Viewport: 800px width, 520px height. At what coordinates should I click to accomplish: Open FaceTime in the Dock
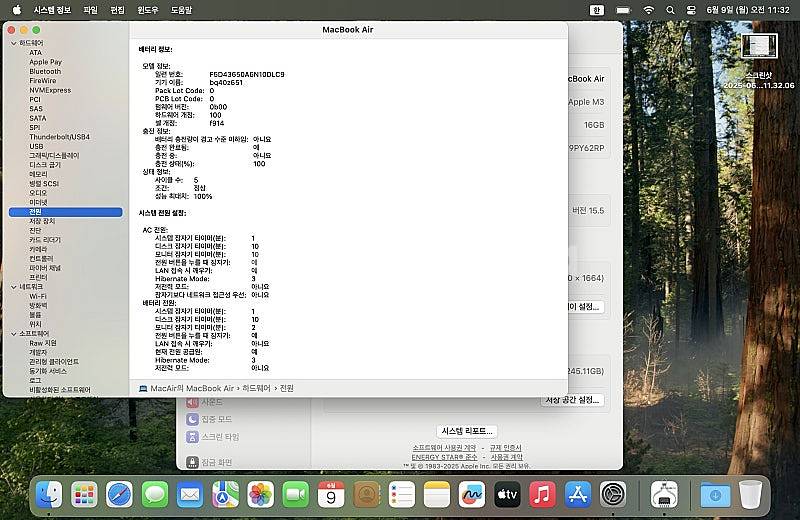coord(295,494)
